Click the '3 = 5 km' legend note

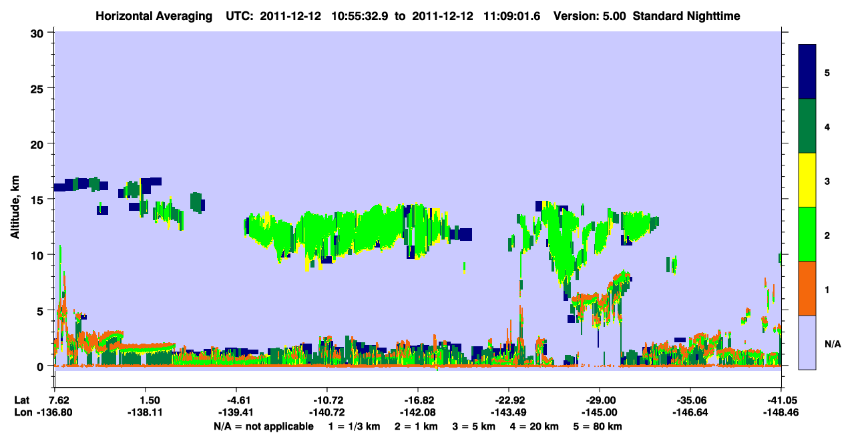pyautogui.click(x=475, y=426)
